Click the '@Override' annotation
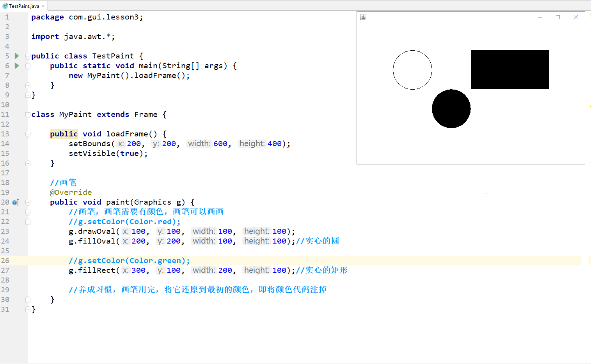This screenshot has height=364, width=591. click(x=71, y=193)
